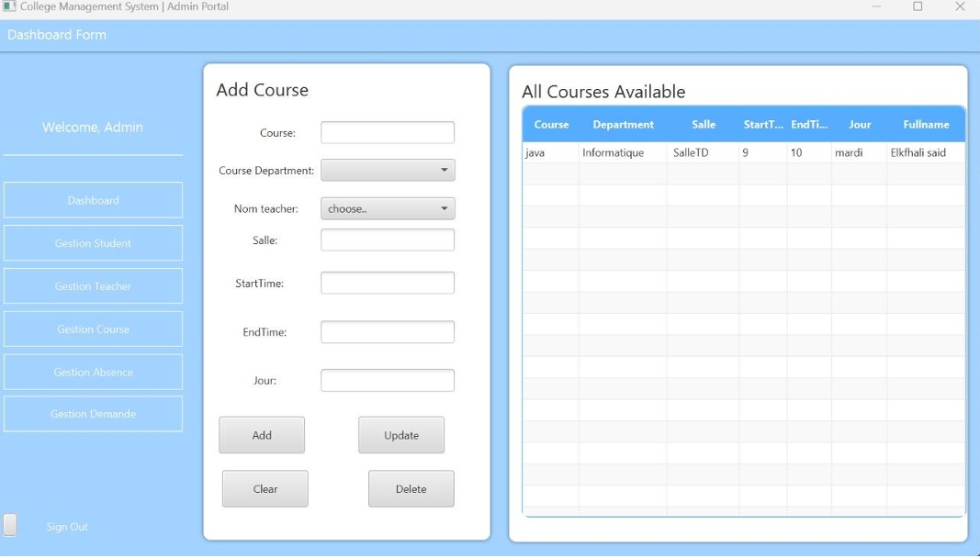Expand the Nom teacher dropdown
Image resolution: width=980 pixels, height=558 pixels.
click(388, 208)
